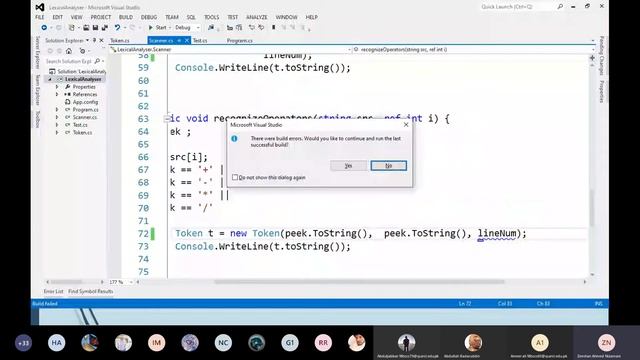Click Yes in the build errors dialog
This screenshot has height=360, width=640.
[348, 166]
